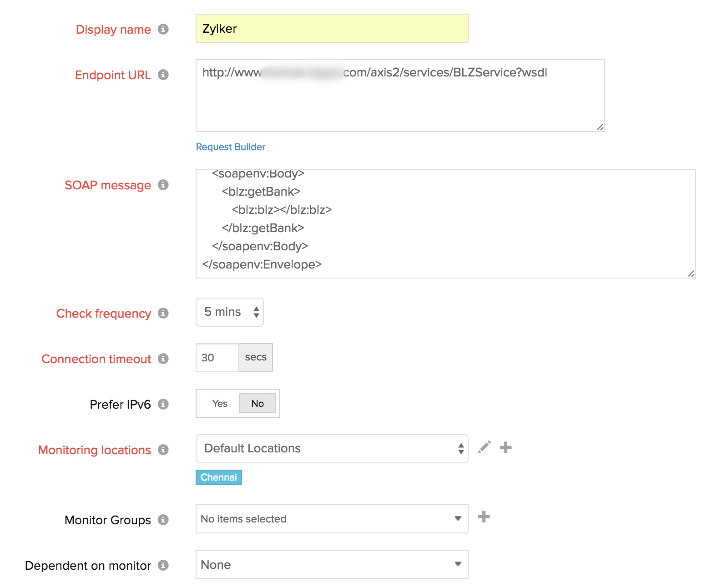
Task: Focus the Connection timeout value field
Action: (217, 358)
